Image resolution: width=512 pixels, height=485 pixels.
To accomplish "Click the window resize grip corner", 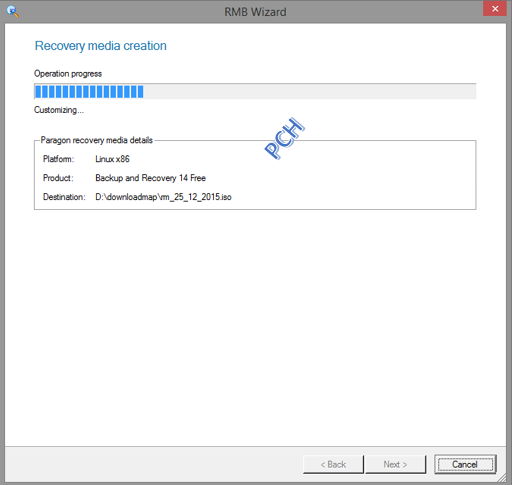I will point(502,478).
